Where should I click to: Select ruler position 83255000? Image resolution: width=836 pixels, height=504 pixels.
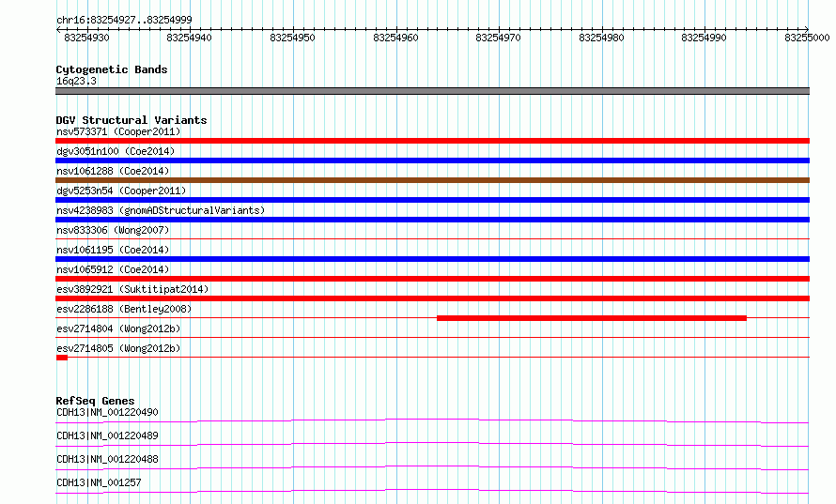(x=807, y=38)
